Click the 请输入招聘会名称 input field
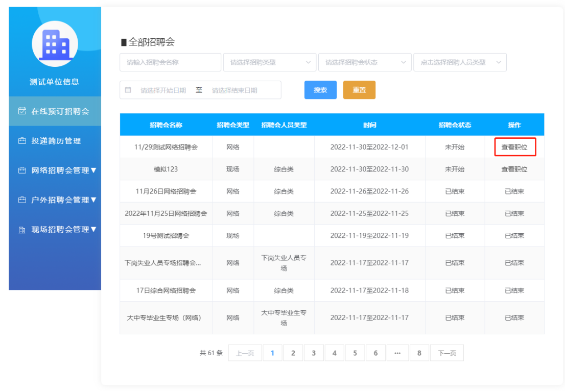The image size is (565, 392). pyautogui.click(x=170, y=62)
